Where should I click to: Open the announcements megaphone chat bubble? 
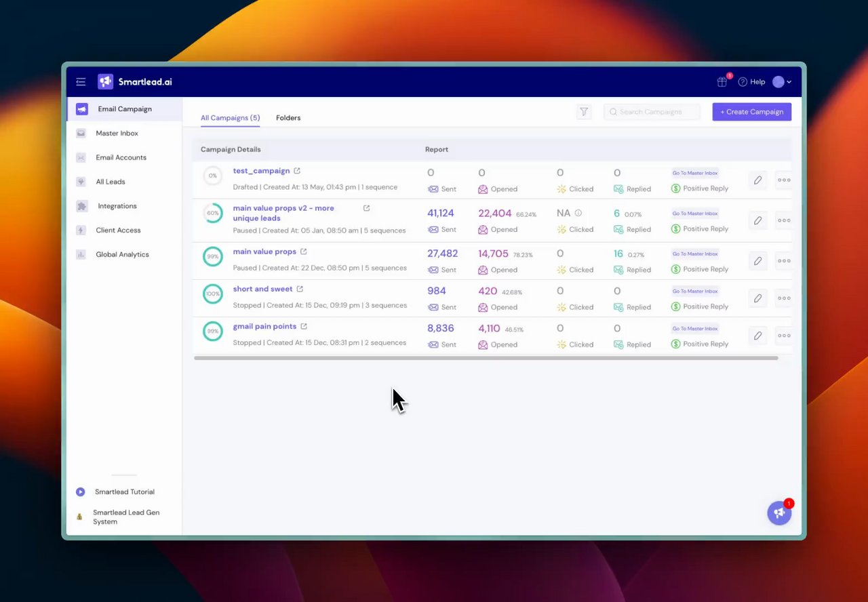pyautogui.click(x=779, y=513)
